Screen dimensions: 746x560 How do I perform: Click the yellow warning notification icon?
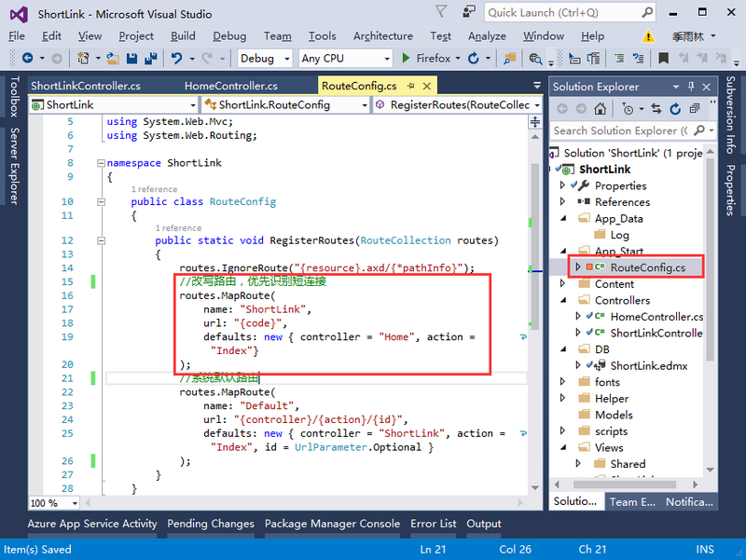click(648, 36)
